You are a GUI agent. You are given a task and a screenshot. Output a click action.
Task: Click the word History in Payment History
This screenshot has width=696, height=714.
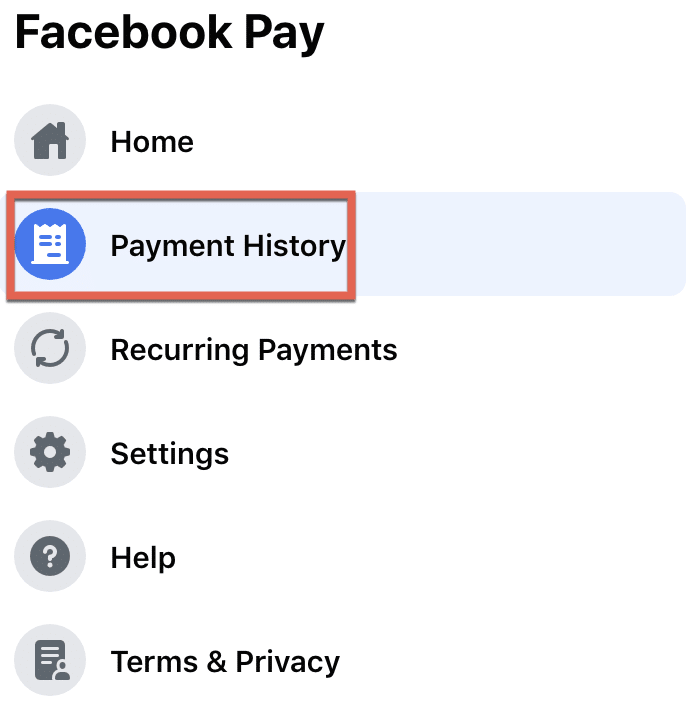click(x=295, y=247)
